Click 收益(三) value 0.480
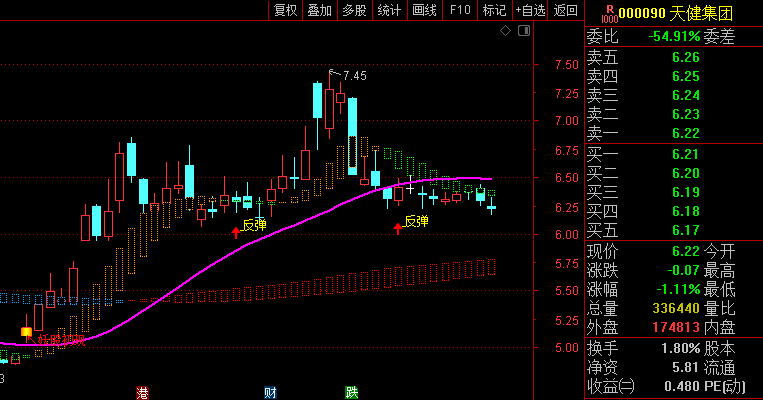The image size is (763, 400). [x=682, y=386]
